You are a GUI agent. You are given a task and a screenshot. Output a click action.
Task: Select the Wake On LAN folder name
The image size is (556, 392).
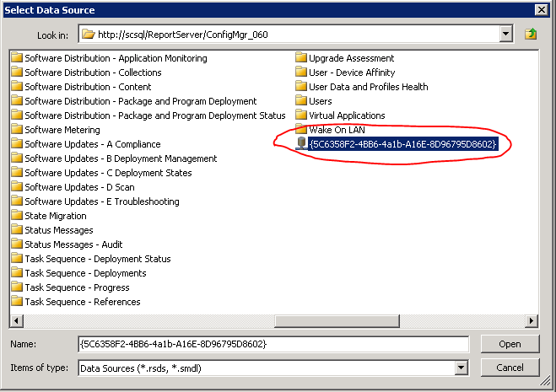pos(337,130)
